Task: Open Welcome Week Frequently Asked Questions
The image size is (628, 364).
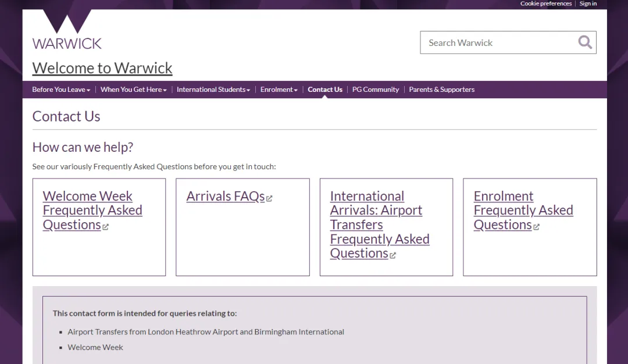Action: [x=92, y=210]
